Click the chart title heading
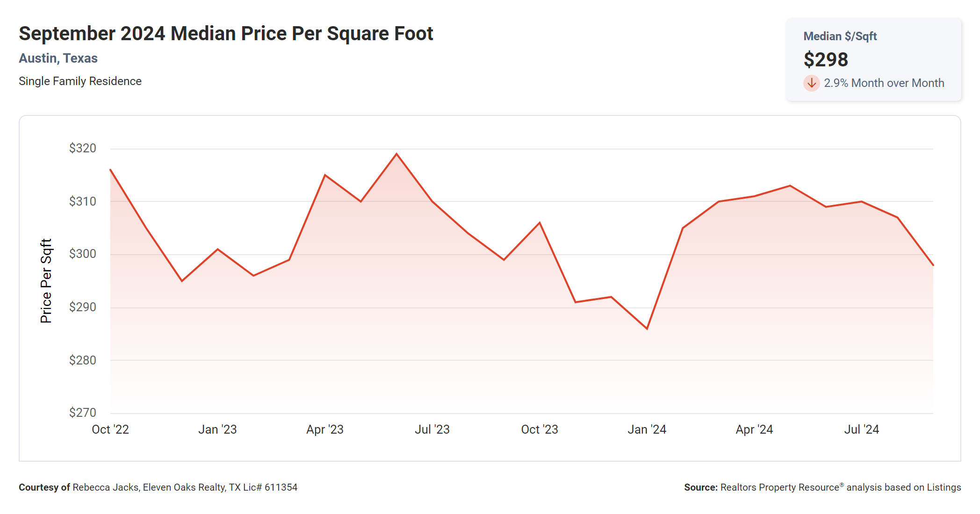 (226, 34)
